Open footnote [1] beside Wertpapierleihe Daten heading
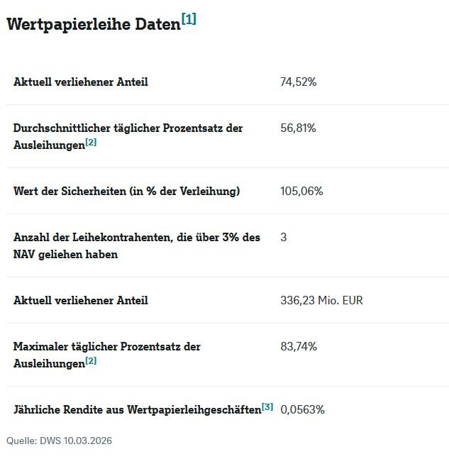The height and width of the screenshot is (476, 449). tap(189, 19)
